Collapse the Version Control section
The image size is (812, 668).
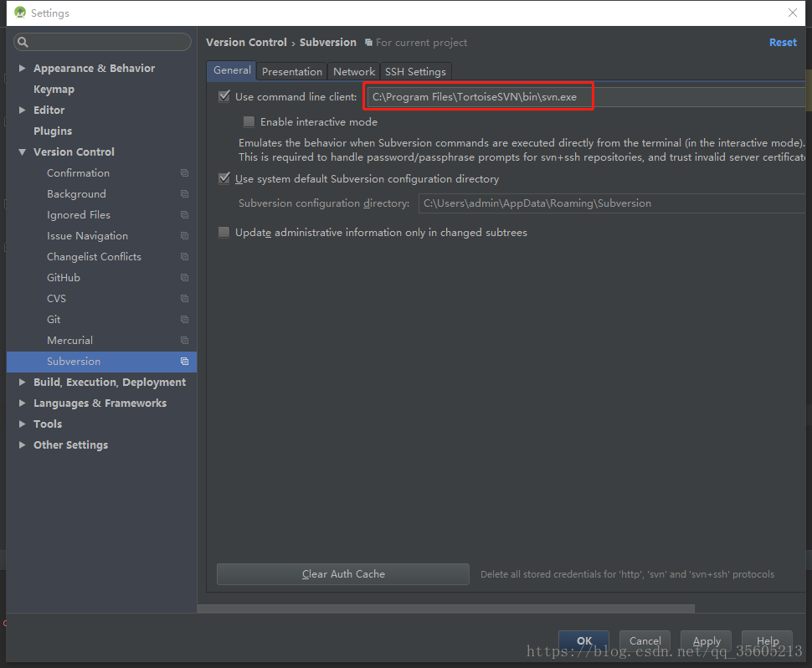tap(23, 152)
